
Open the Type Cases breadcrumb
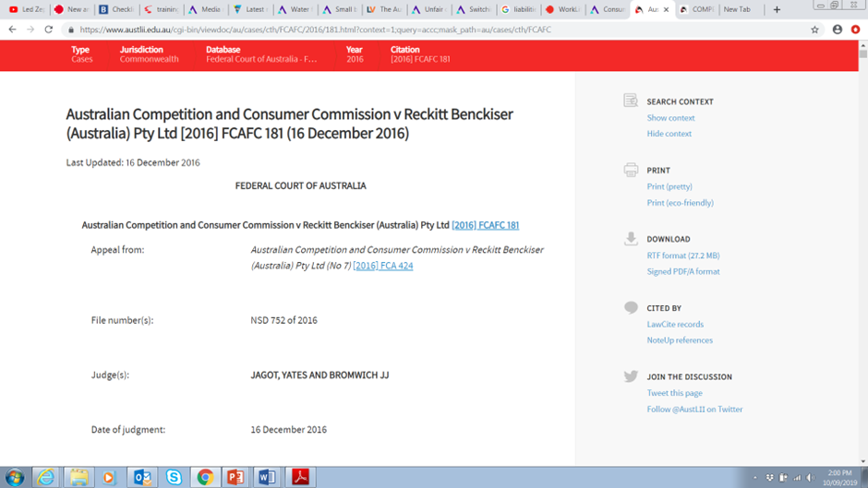click(81, 54)
